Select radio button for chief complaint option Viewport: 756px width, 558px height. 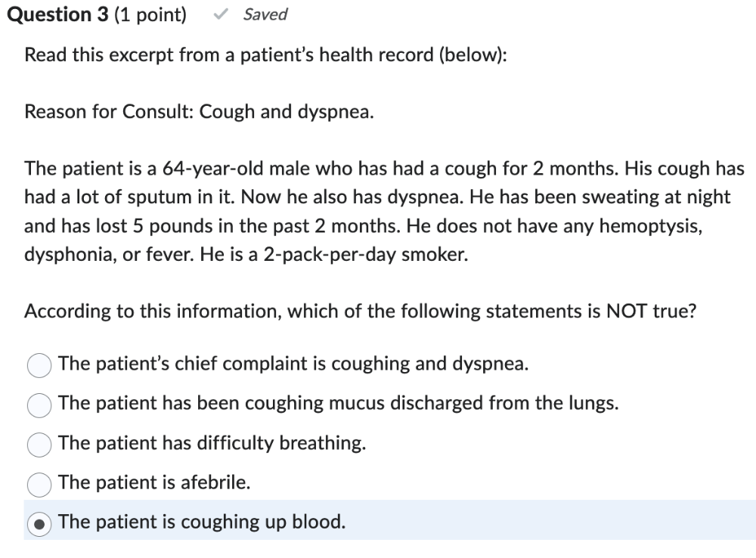click(x=39, y=366)
